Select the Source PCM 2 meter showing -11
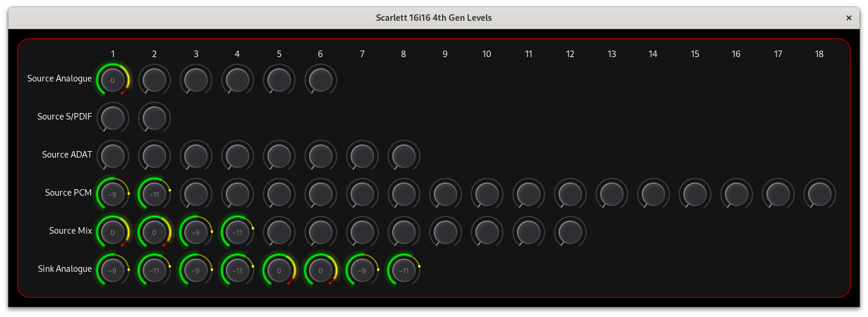Image resolution: width=868 pixels, height=317 pixels. click(154, 193)
